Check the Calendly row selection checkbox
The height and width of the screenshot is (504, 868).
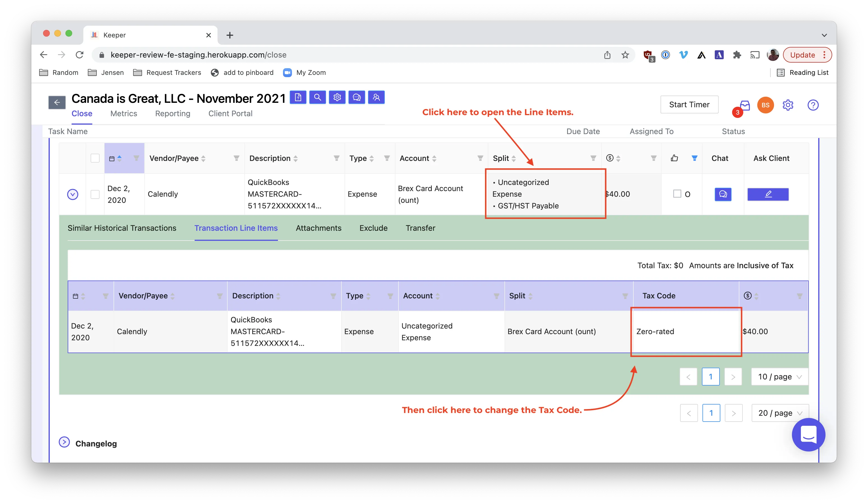pos(95,194)
